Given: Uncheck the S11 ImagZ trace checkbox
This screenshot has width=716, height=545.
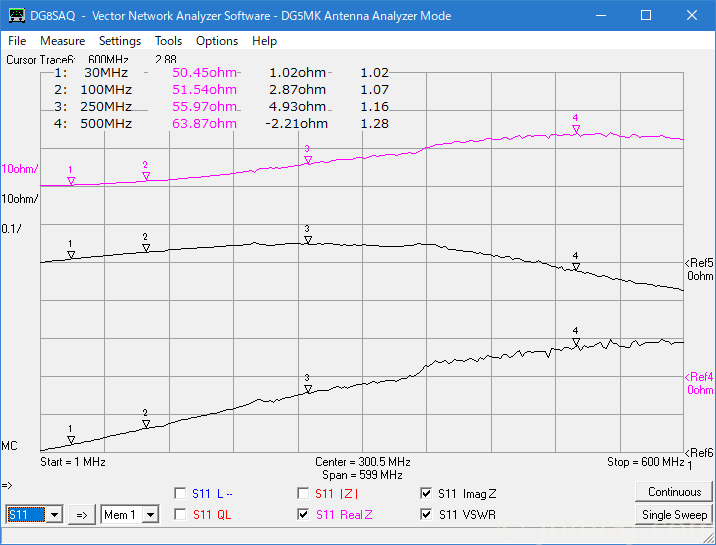Looking at the screenshot, I should pos(426,493).
